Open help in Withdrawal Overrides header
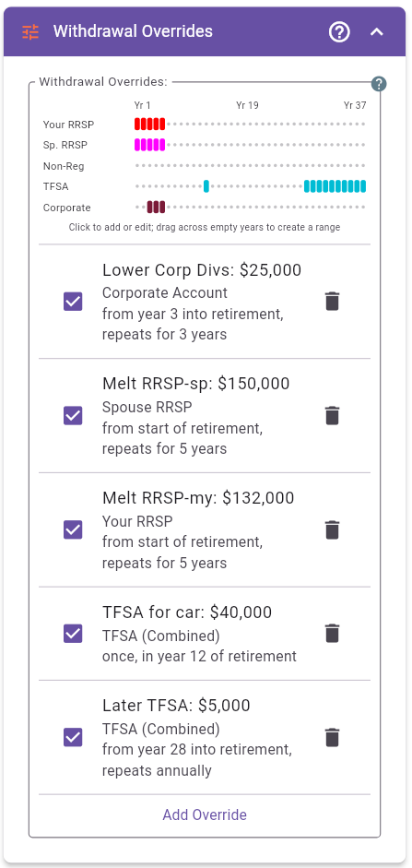 pos(339,32)
